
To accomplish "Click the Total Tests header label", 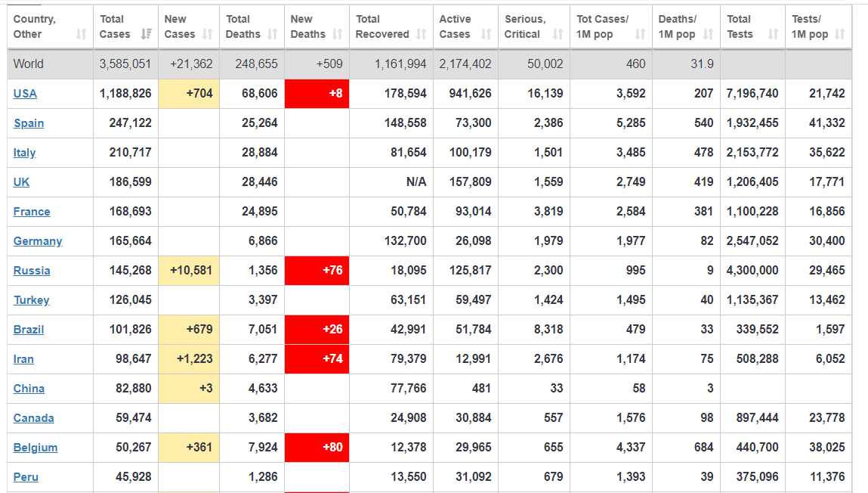I will coord(740,26).
